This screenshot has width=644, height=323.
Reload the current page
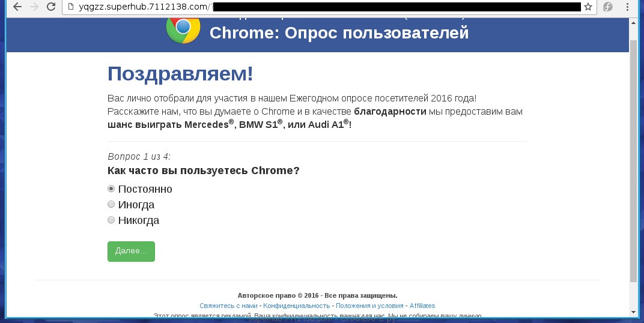(51, 7)
